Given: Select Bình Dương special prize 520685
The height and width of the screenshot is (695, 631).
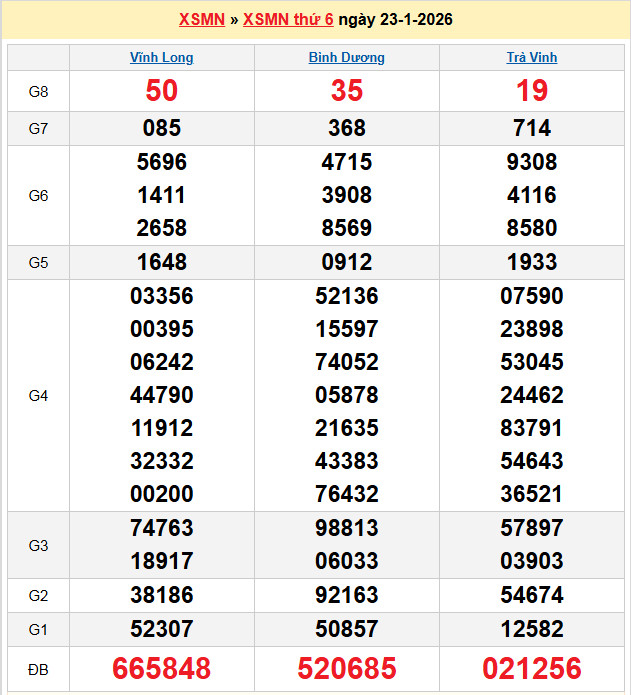Looking at the screenshot, I should coord(347,668).
